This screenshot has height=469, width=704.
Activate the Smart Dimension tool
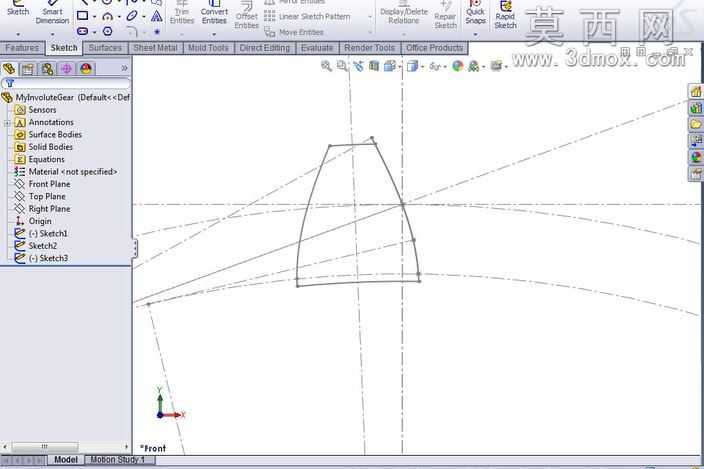[53, 13]
